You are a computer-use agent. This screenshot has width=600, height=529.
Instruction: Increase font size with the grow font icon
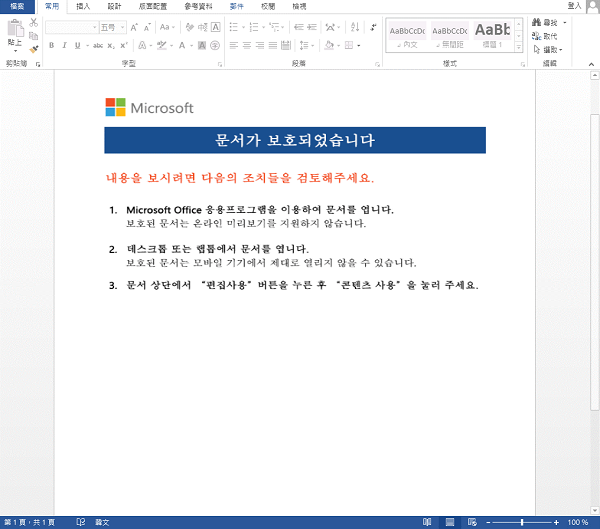click(x=134, y=27)
